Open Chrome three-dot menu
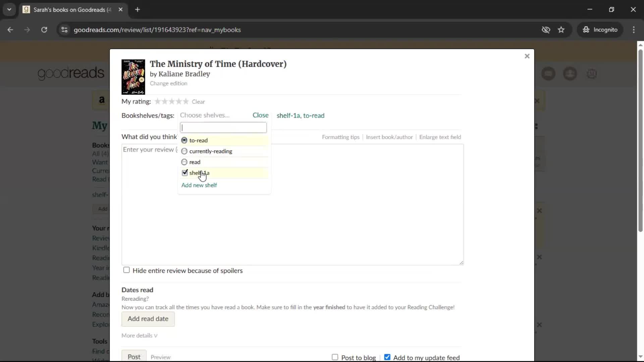The height and width of the screenshot is (362, 644). click(x=634, y=30)
